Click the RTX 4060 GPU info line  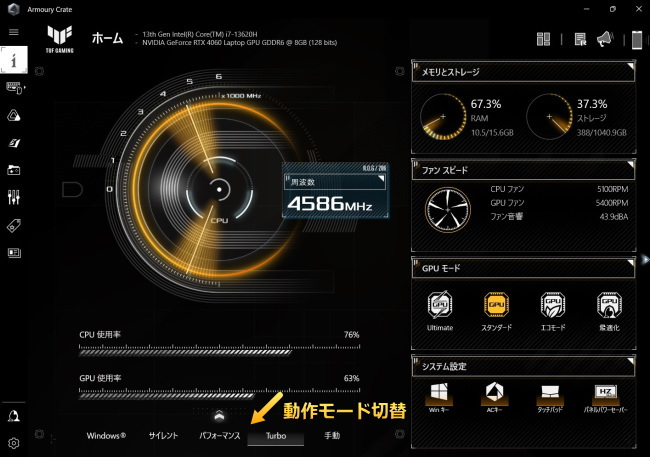(240, 43)
